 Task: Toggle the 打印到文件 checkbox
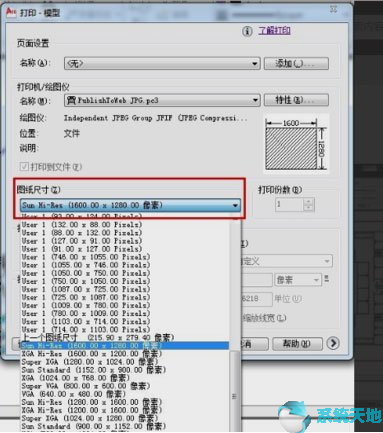tap(24, 166)
